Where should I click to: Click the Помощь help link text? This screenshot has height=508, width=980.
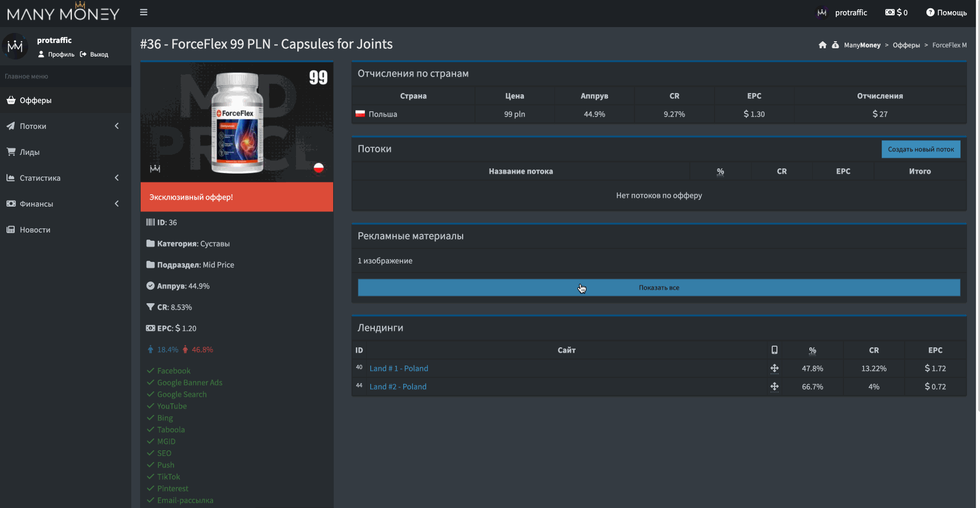click(952, 13)
